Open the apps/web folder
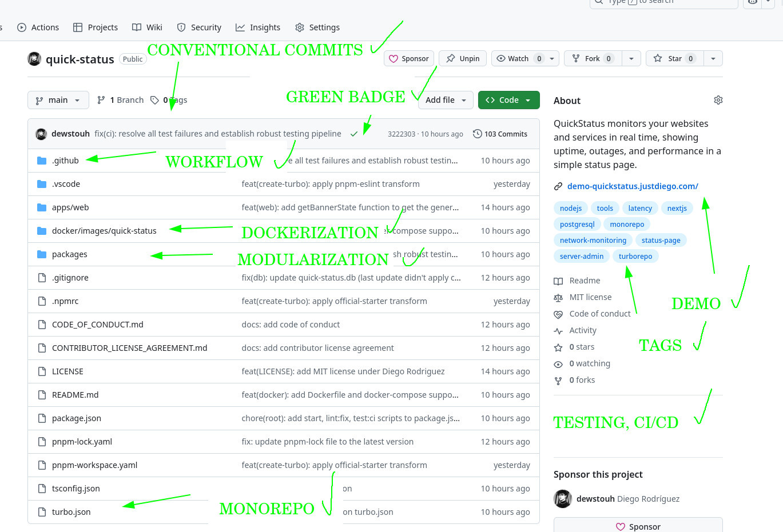 [x=70, y=207]
